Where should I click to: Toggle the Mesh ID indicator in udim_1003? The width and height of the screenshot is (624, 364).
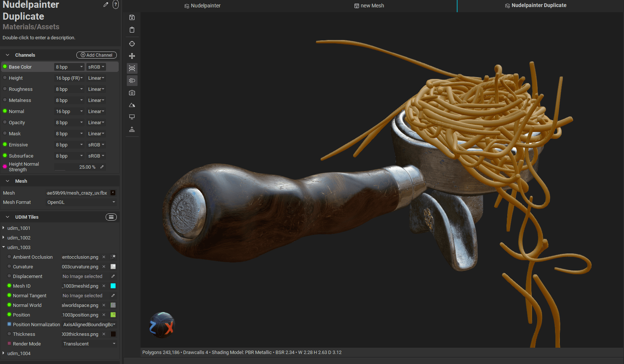click(x=9, y=286)
